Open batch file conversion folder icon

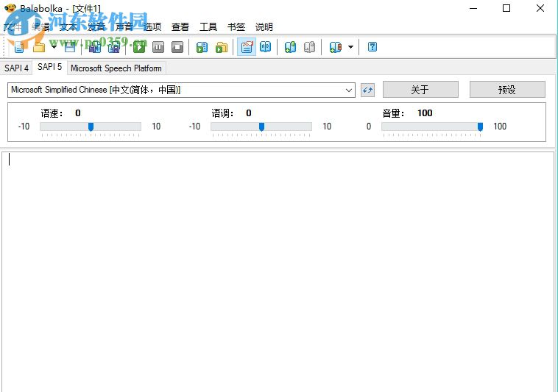point(222,47)
